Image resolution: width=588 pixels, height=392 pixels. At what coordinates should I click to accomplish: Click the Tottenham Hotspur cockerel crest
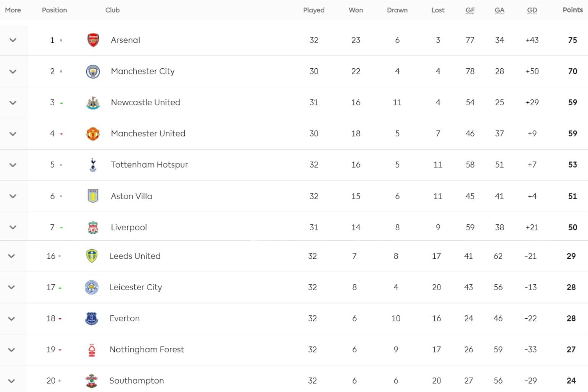click(93, 165)
